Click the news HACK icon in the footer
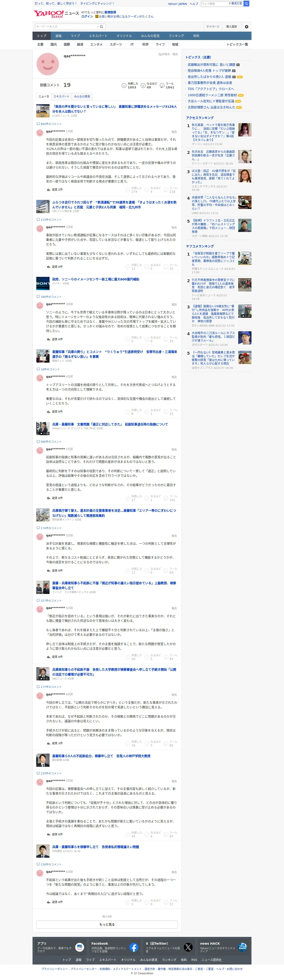Image resolution: width=284 pixels, height=980 pixels. tap(242, 947)
